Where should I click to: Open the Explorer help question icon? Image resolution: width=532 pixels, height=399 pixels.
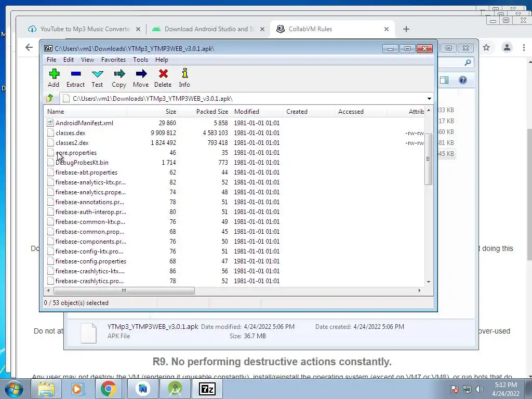point(463,80)
